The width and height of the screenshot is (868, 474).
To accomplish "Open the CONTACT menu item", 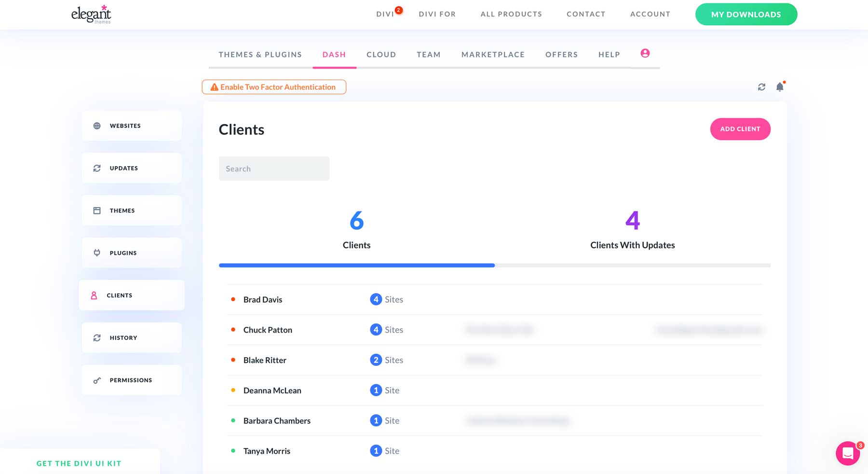I will 586,14.
